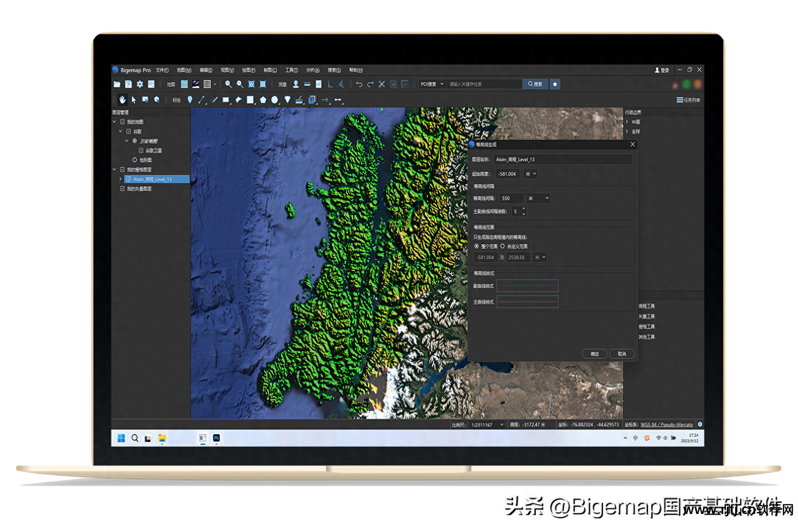
Task: Toggle 我的矢量图层 checkbox
Action: point(122,189)
